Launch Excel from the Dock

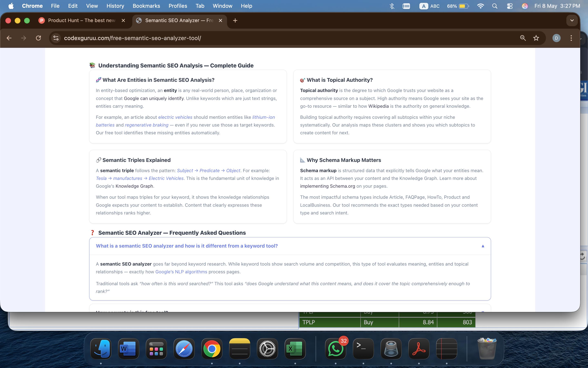[295, 349]
